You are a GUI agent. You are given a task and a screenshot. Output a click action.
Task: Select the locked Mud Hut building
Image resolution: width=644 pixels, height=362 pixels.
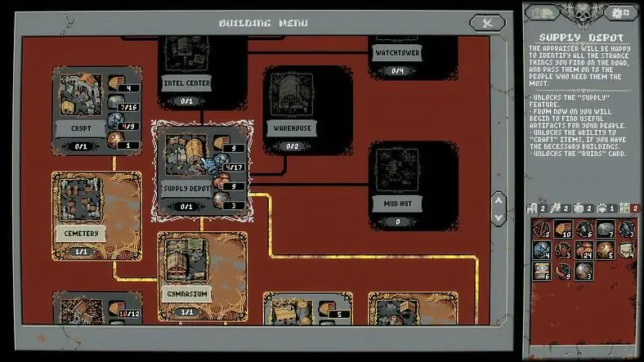[x=414, y=185]
